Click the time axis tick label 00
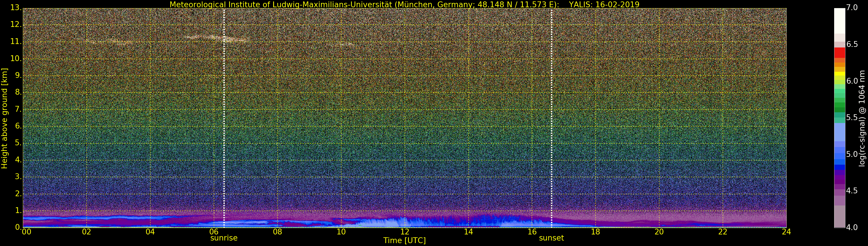 [x=26, y=232]
